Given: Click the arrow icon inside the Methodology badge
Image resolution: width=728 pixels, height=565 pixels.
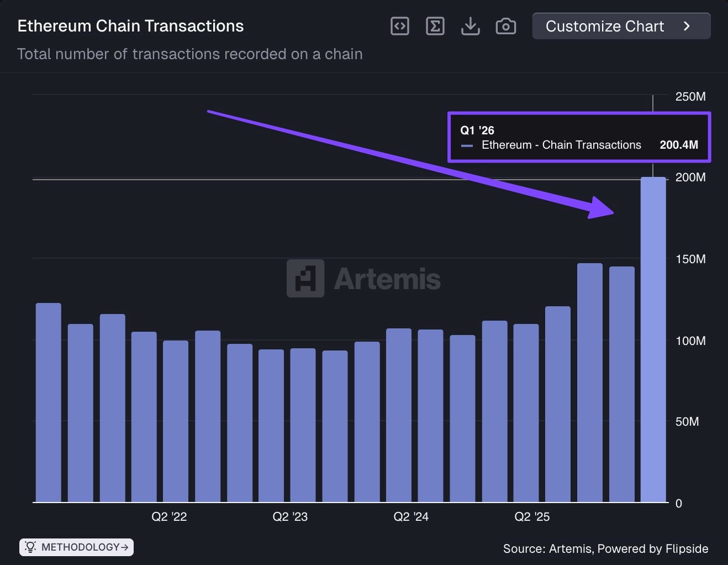Looking at the screenshot, I should coord(124,547).
